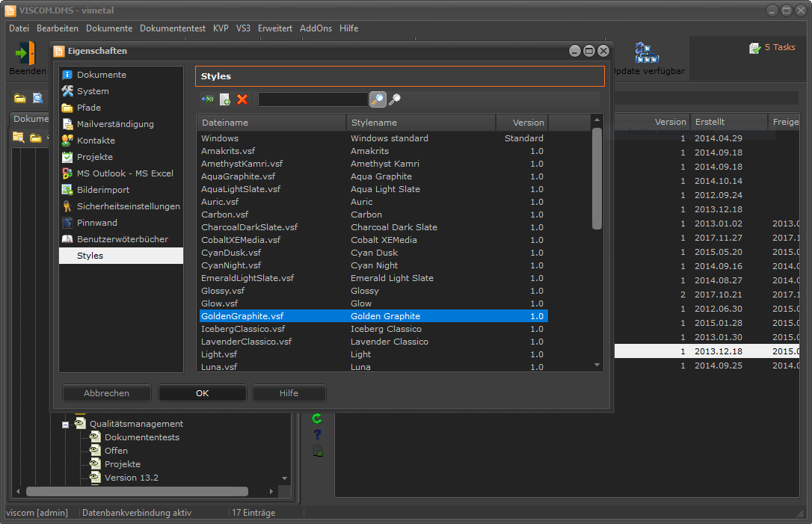Open the Dokumente menu
This screenshot has height=524, width=812.
(109, 28)
